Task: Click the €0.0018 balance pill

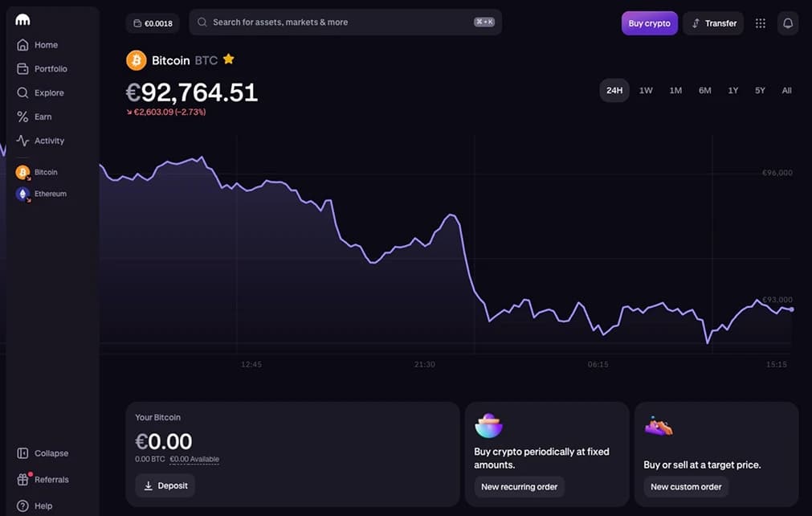Action: coord(153,23)
